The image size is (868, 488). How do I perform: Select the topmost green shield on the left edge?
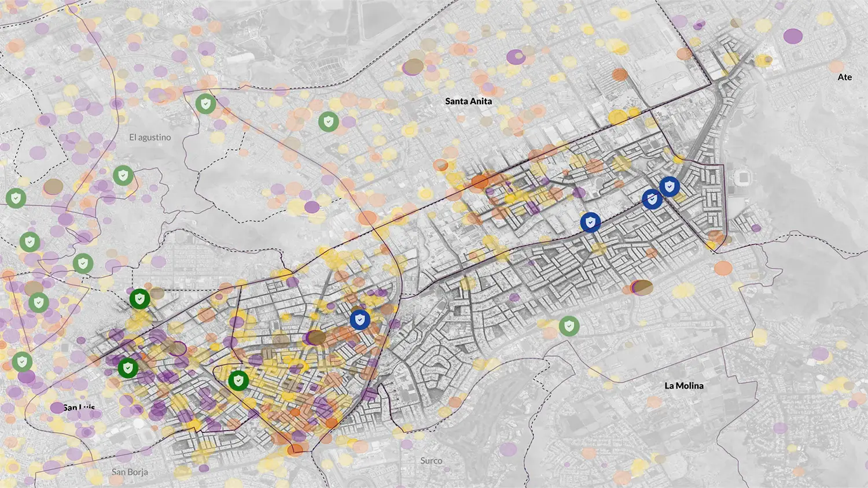pos(17,198)
